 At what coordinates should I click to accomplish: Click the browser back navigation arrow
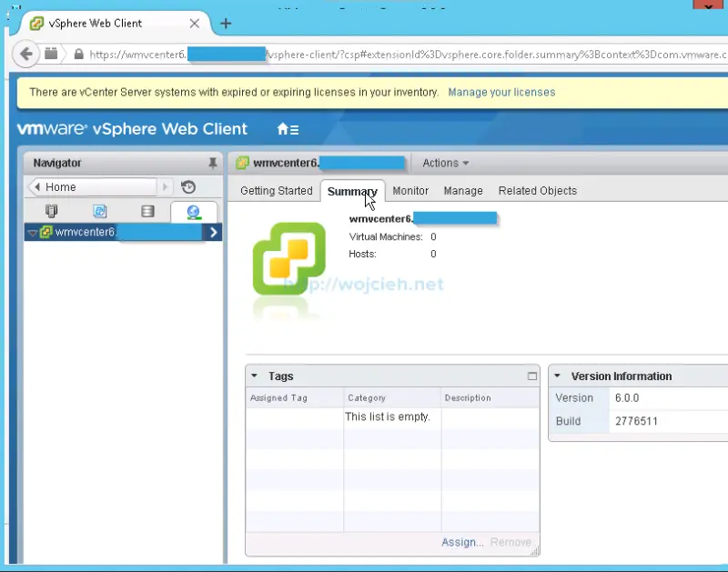26,54
